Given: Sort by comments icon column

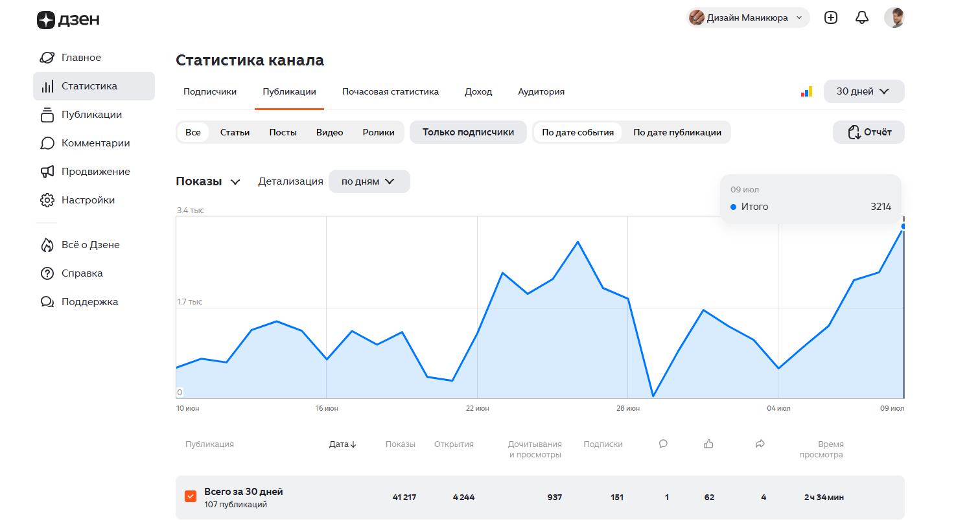Looking at the screenshot, I should [x=663, y=444].
